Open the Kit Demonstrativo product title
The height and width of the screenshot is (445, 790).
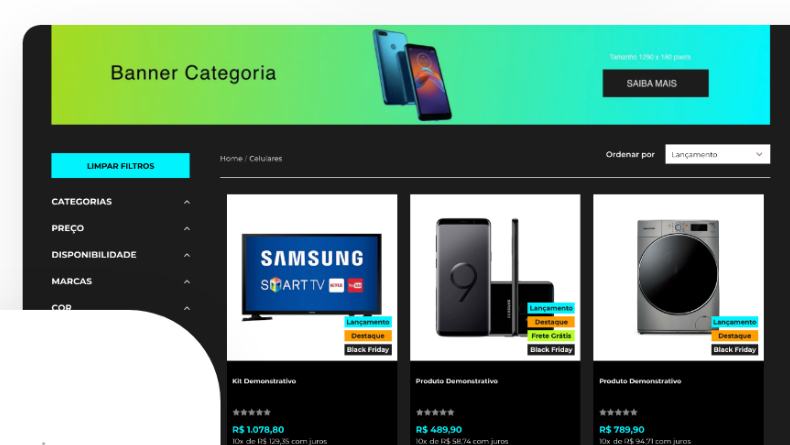point(264,381)
